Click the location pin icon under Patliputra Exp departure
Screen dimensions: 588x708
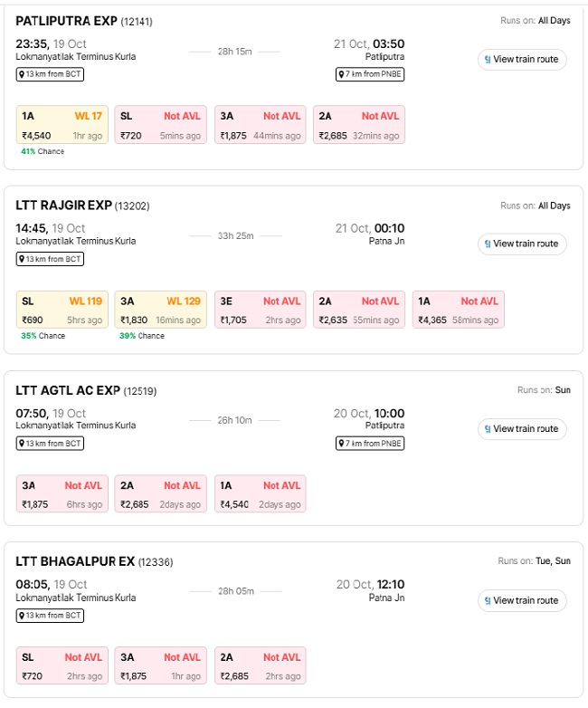tap(23, 74)
